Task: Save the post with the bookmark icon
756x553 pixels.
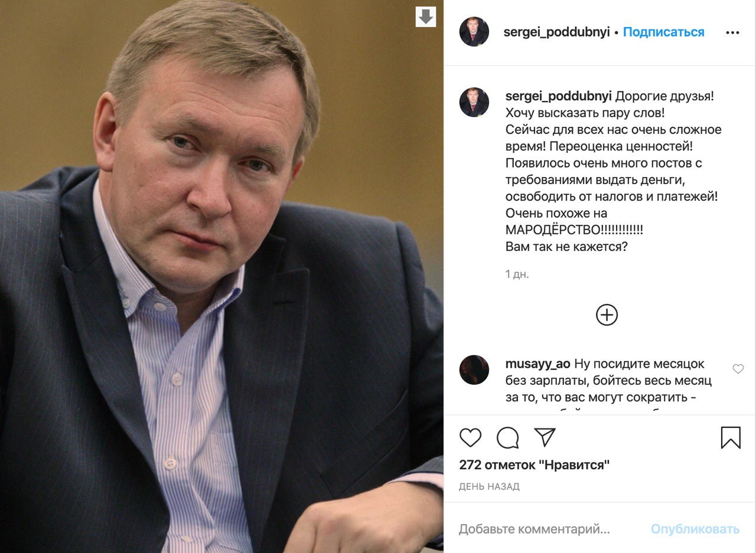Action: coord(731,437)
